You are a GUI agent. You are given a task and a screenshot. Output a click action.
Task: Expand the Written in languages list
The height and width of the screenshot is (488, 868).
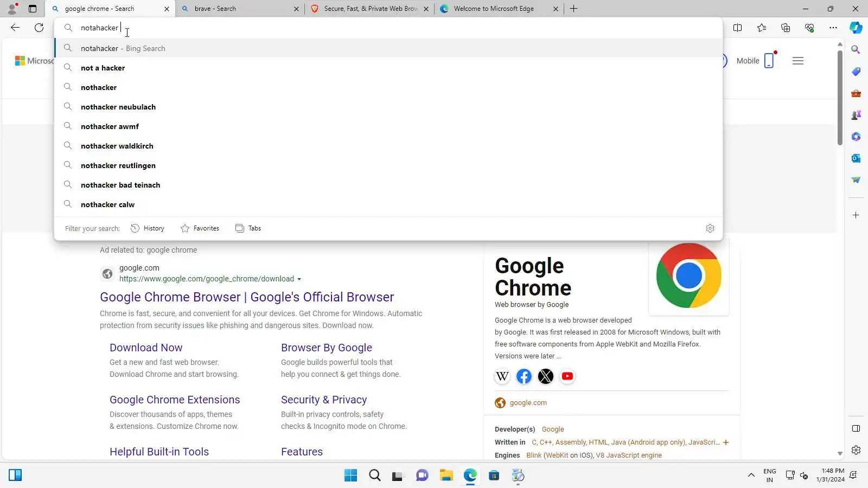coord(726,442)
